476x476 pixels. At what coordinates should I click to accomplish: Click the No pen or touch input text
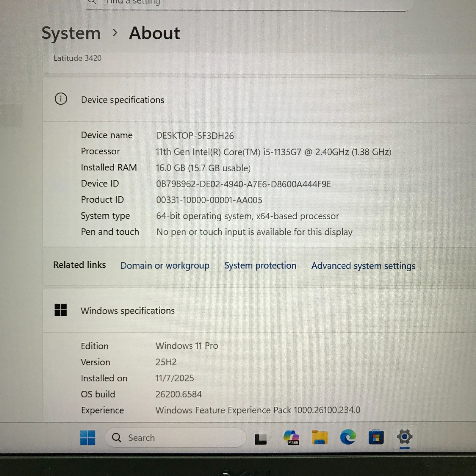[254, 232]
